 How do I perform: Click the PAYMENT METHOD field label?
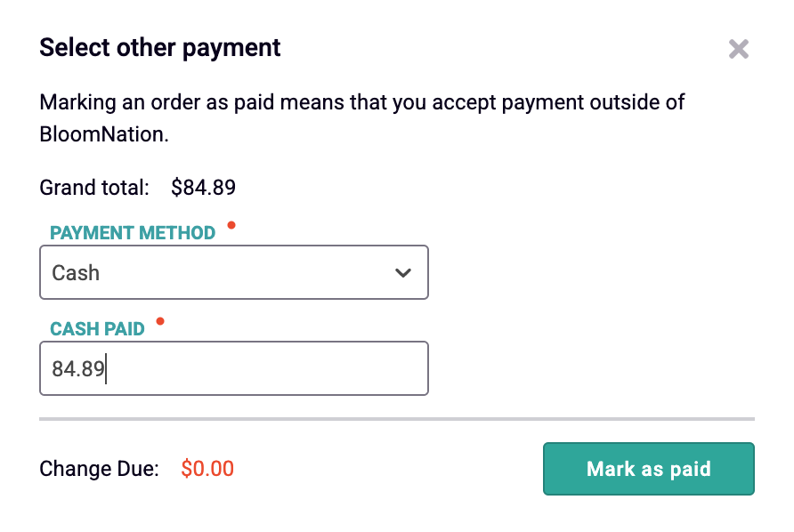click(x=133, y=233)
